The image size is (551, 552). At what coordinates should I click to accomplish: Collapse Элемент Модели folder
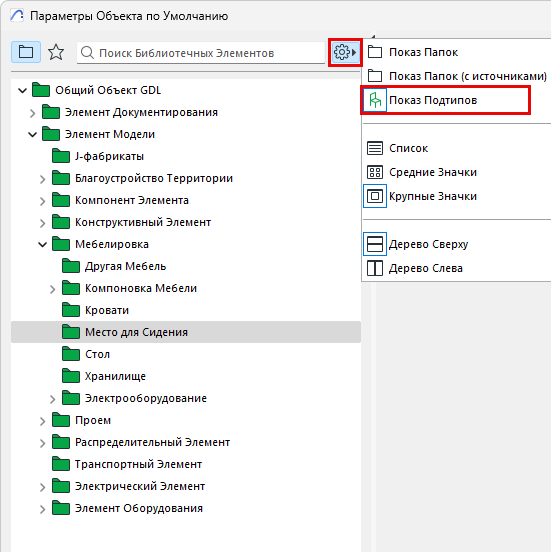point(32,134)
